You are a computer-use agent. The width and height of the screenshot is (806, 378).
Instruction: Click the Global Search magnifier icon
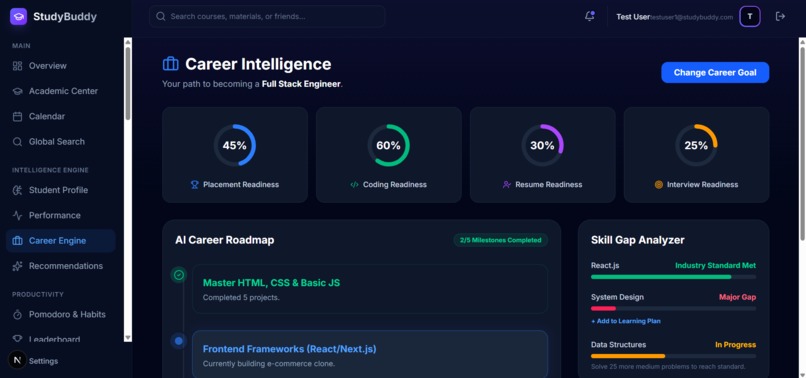click(x=17, y=141)
